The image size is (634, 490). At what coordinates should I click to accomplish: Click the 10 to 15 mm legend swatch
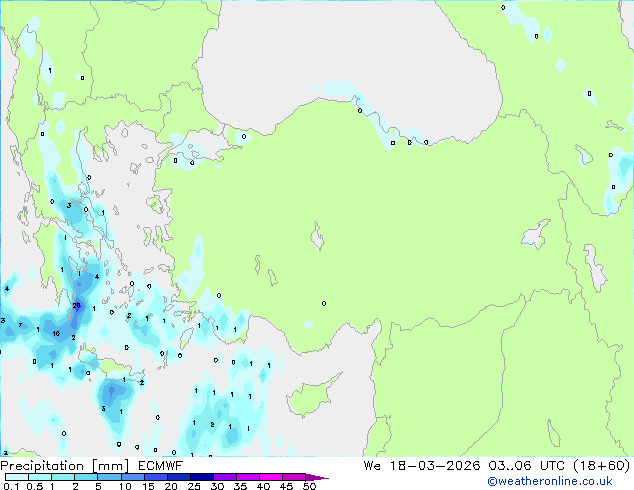point(132,477)
